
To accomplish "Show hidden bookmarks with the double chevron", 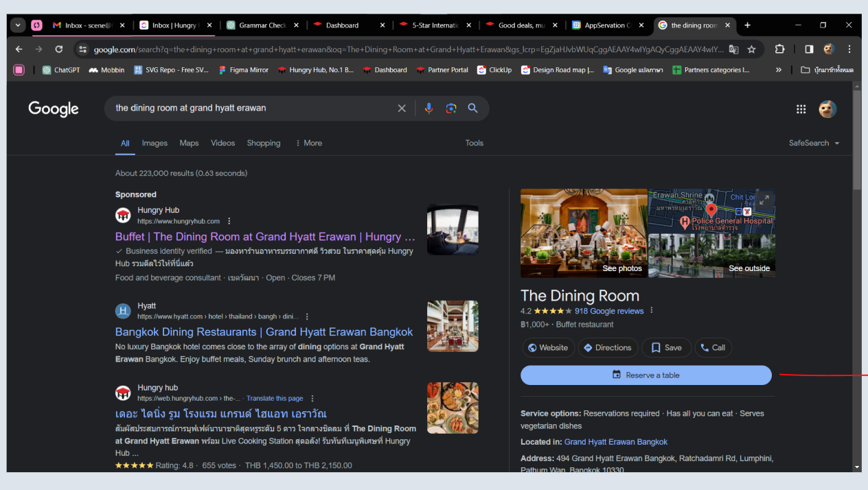I will pos(778,70).
